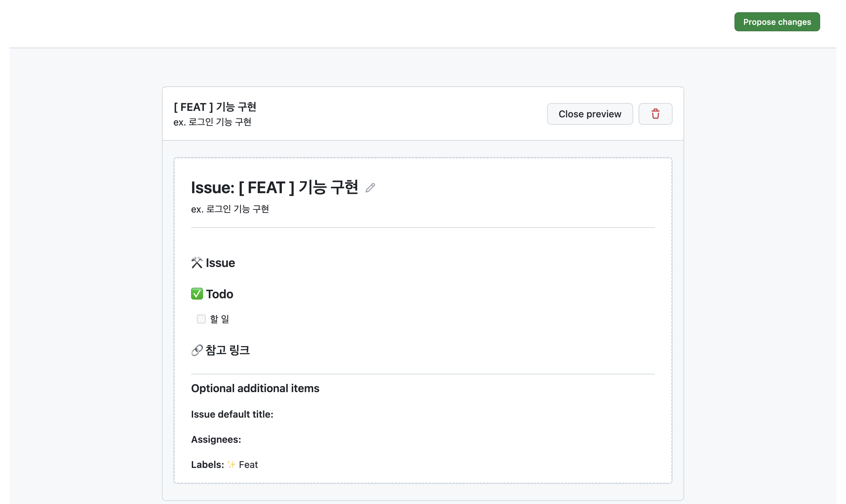Click the chain link icon before 참고 링크
846x504 pixels.
pyautogui.click(x=196, y=349)
